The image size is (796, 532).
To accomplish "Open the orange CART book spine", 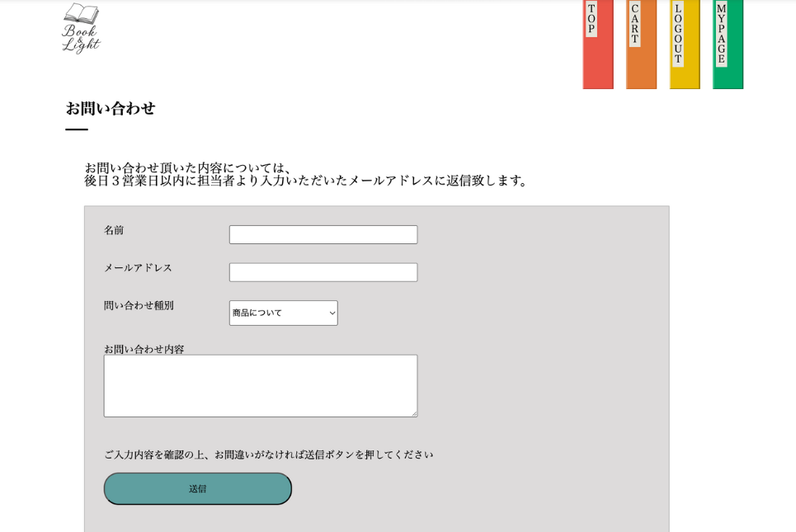I will click(641, 44).
